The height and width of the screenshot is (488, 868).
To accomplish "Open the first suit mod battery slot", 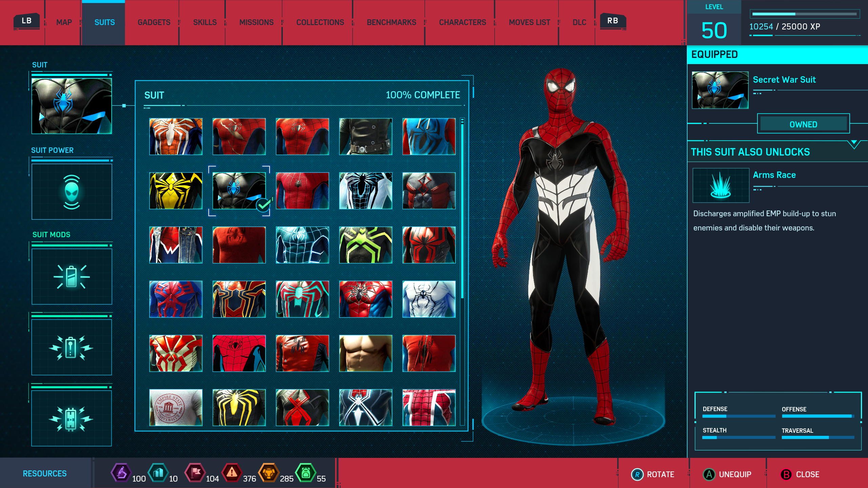I will point(72,277).
